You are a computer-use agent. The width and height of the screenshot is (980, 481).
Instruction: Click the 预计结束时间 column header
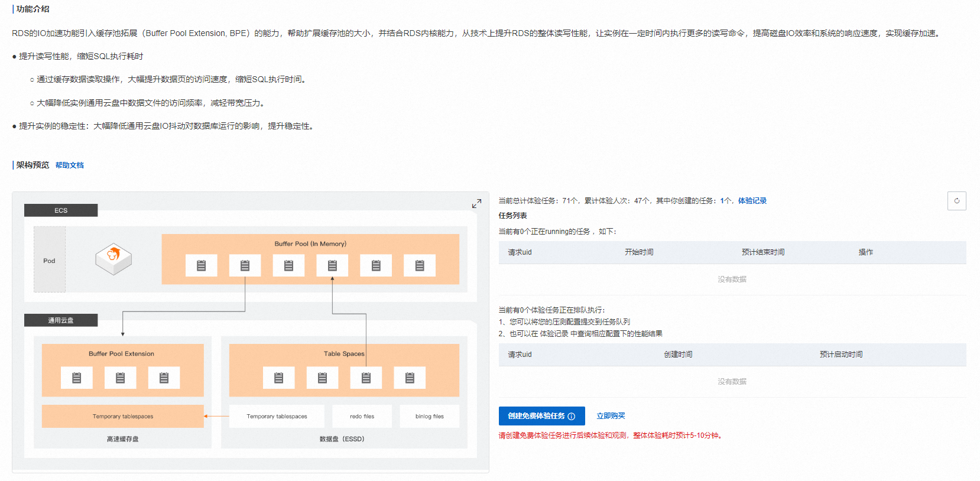[763, 252]
